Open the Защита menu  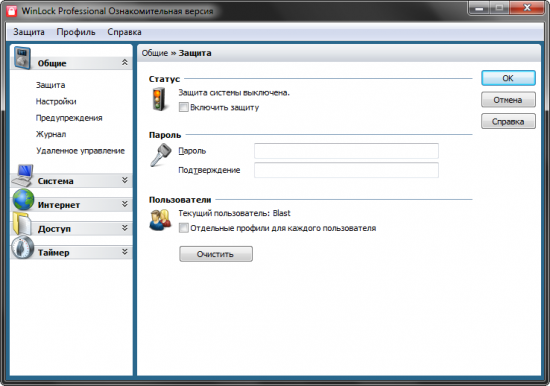click(x=29, y=32)
